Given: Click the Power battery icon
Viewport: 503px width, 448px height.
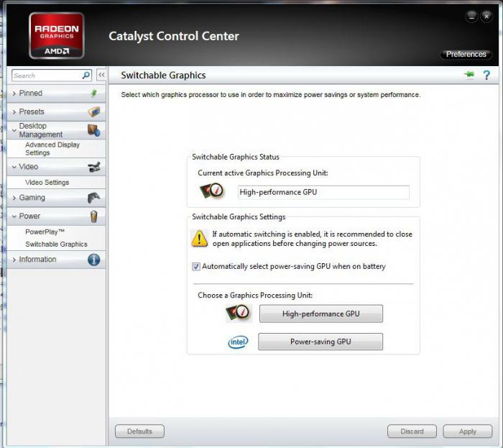Looking at the screenshot, I should tap(93, 216).
